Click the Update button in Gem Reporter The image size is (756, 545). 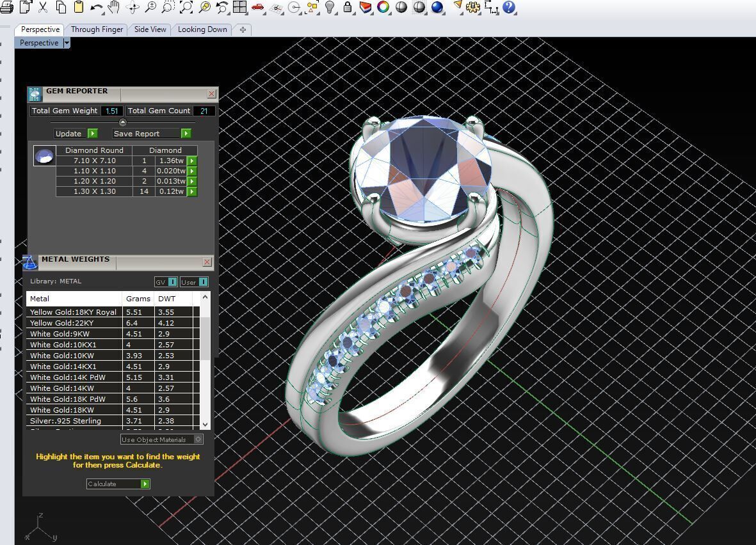pos(76,134)
